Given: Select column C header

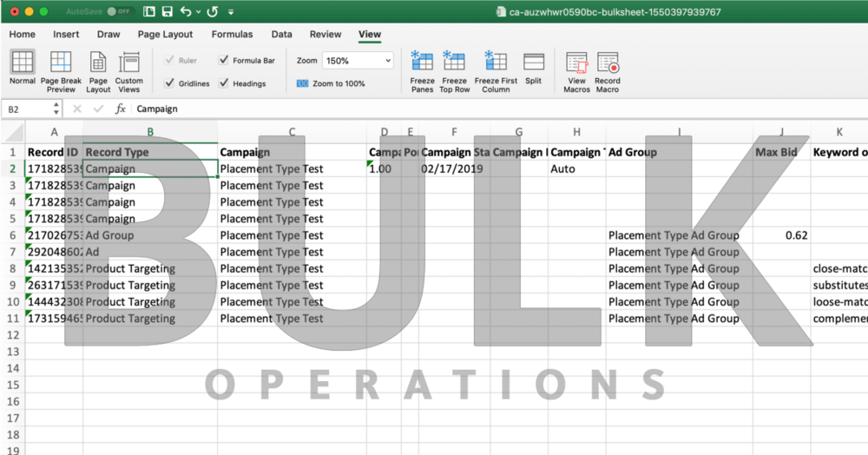Looking at the screenshot, I should (292, 132).
